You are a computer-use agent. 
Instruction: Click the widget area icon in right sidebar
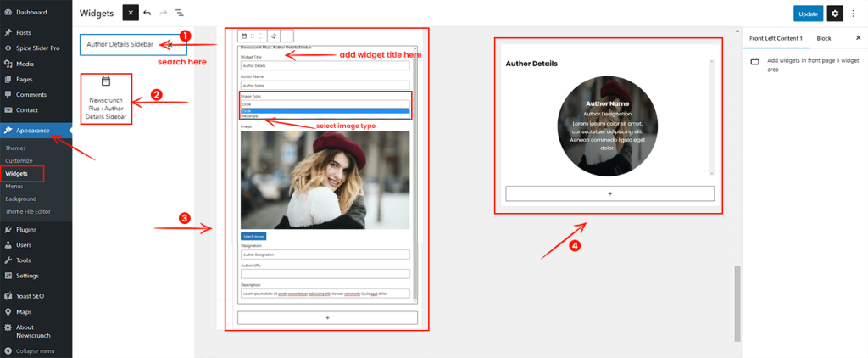(x=754, y=62)
